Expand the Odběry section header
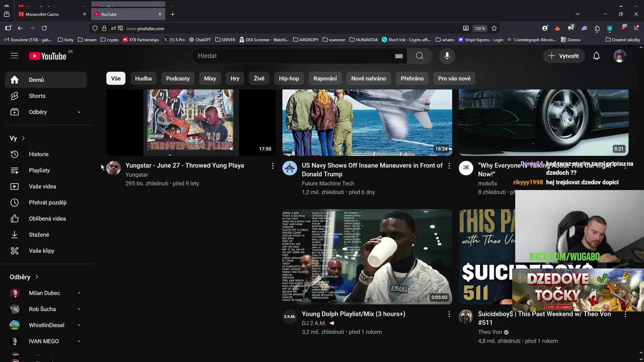This screenshot has height=362, width=644. tap(24, 277)
